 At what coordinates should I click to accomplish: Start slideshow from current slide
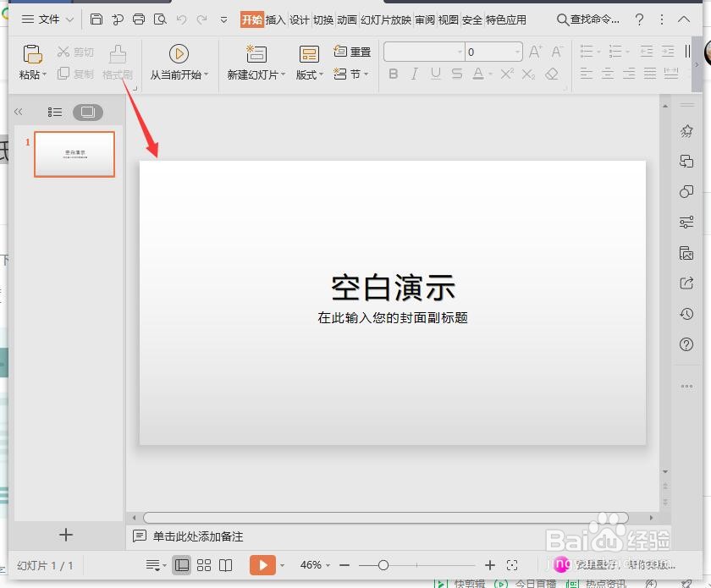[179, 53]
